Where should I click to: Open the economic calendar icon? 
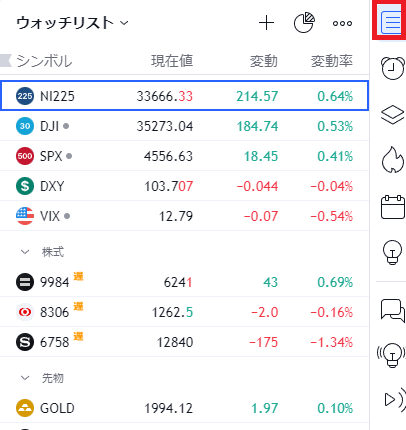tap(393, 207)
